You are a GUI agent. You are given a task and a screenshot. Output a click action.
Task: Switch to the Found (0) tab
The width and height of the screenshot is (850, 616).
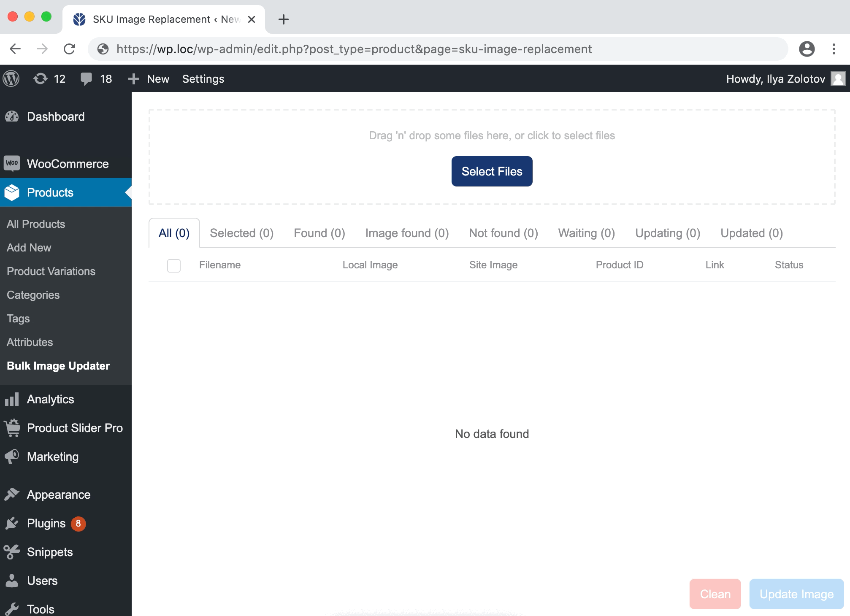coord(319,233)
